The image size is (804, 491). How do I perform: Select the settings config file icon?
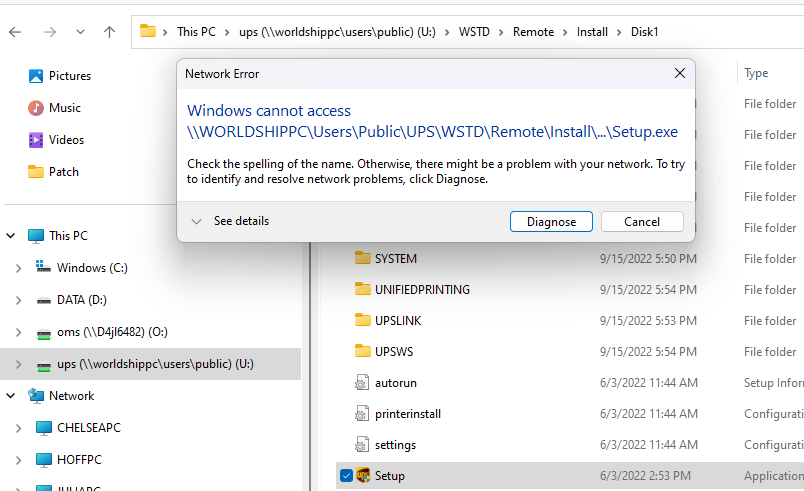coord(361,444)
